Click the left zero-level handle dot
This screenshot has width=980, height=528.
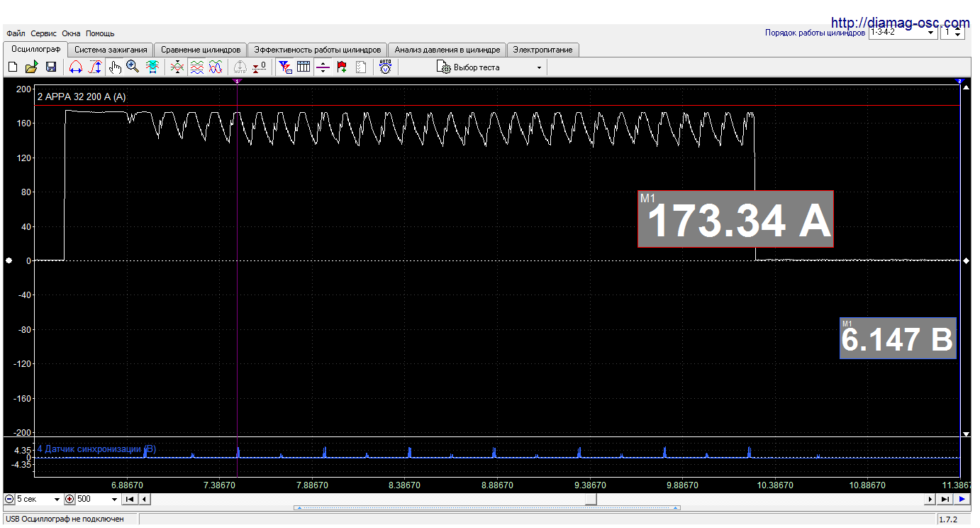pos(9,260)
